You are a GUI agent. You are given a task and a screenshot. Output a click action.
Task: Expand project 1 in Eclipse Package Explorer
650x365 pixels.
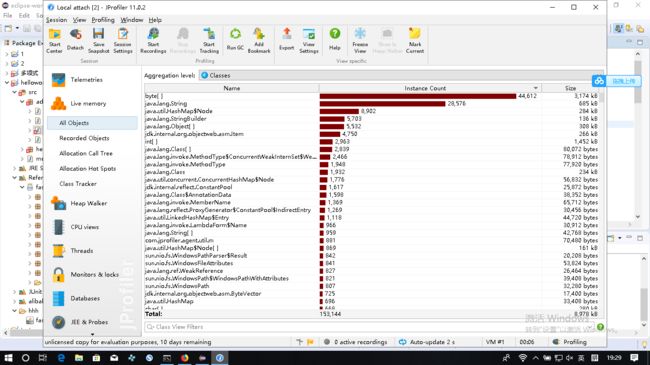[x=7, y=54]
